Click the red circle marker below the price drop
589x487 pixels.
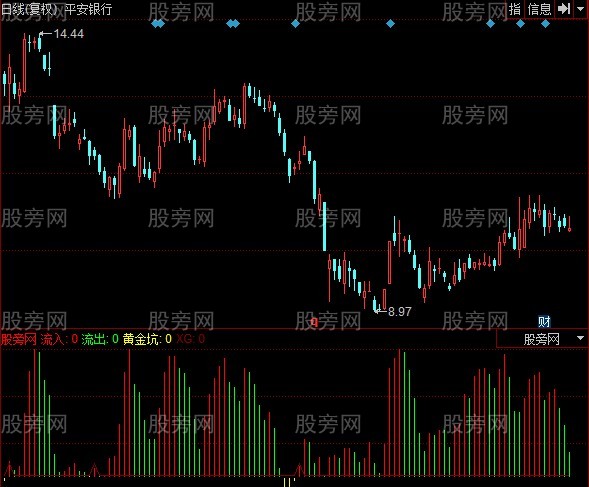tap(314, 322)
